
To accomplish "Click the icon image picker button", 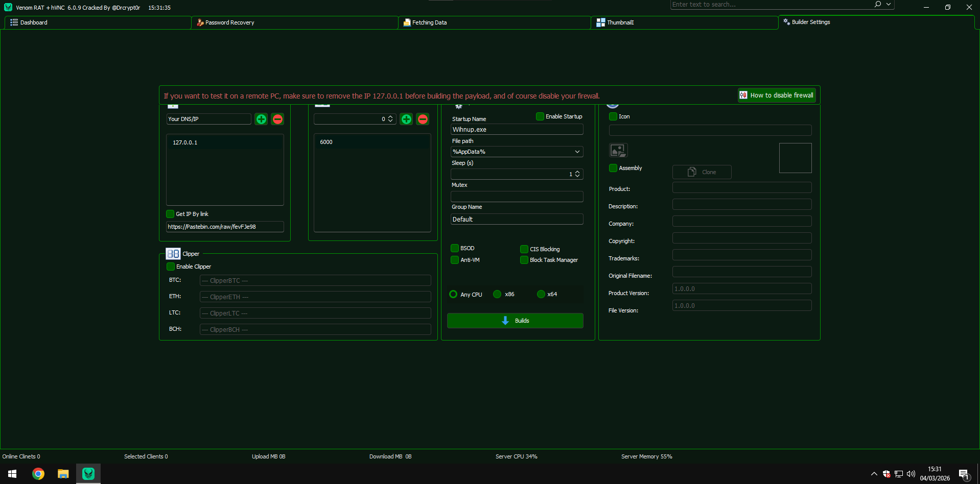I will pyautogui.click(x=618, y=150).
